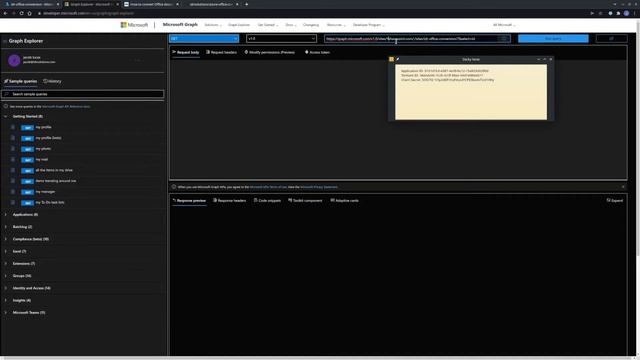Viewport: 640px width, 360px height.
Task: Click the share button next to Run query
Action: pos(611,38)
